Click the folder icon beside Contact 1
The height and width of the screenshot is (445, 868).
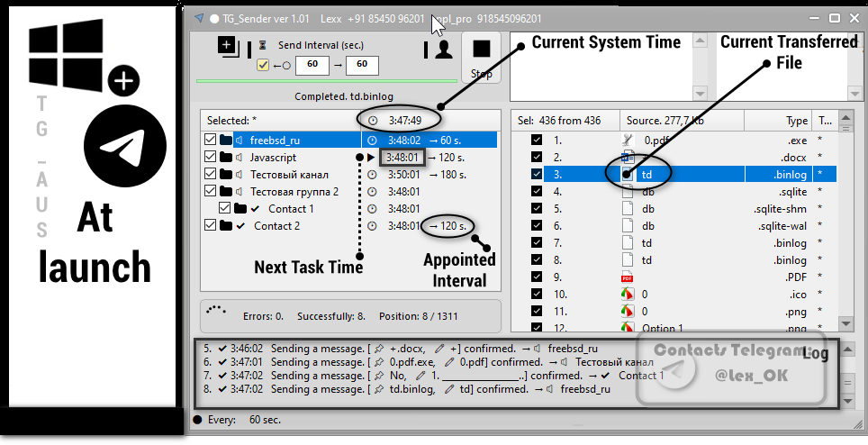[x=240, y=209]
